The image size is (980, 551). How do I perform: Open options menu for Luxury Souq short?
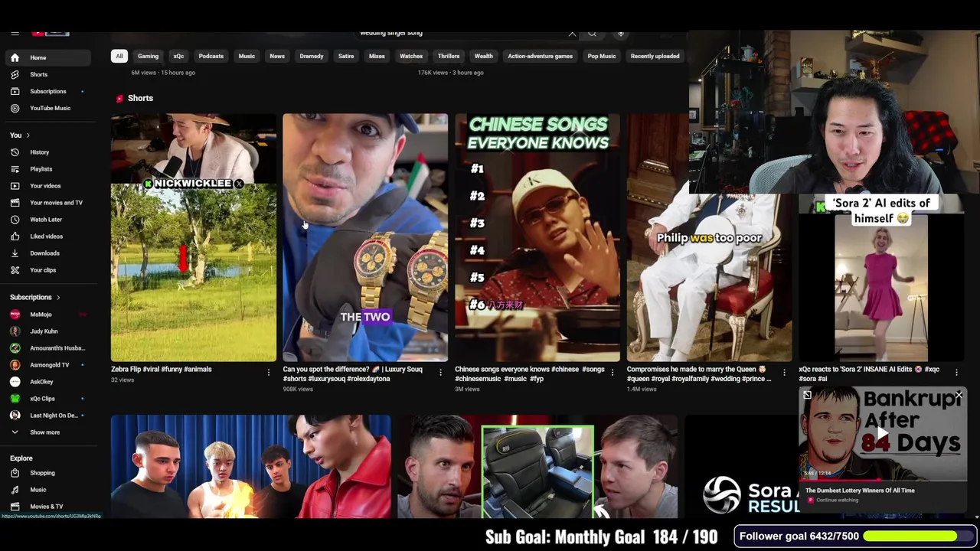pyautogui.click(x=440, y=373)
